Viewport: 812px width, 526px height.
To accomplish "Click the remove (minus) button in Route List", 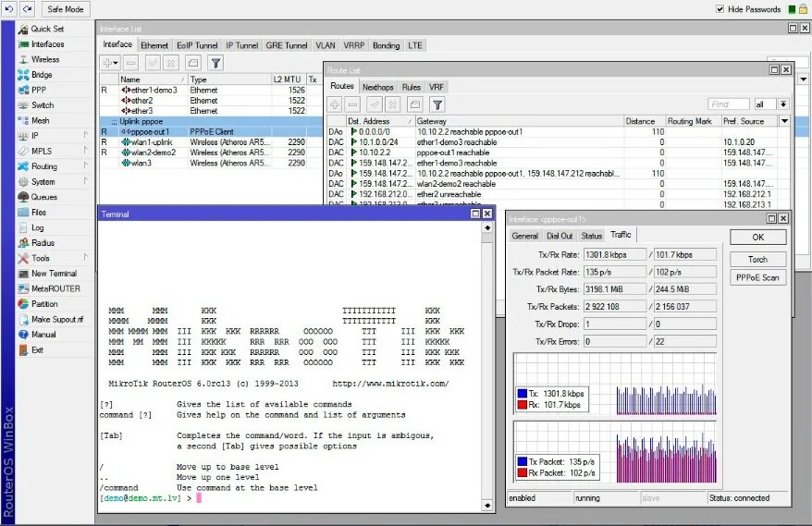I will pos(352,105).
